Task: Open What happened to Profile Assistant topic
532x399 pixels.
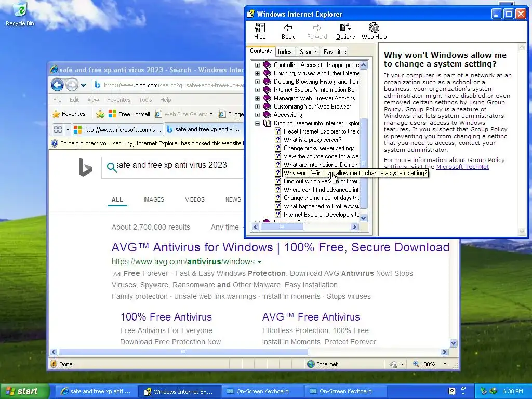Action: 321,206
